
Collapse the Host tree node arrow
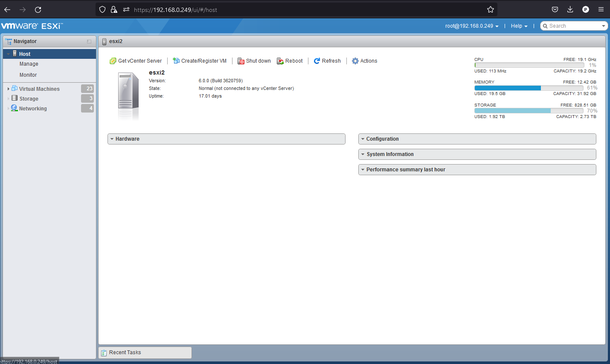pyautogui.click(x=8, y=54)
